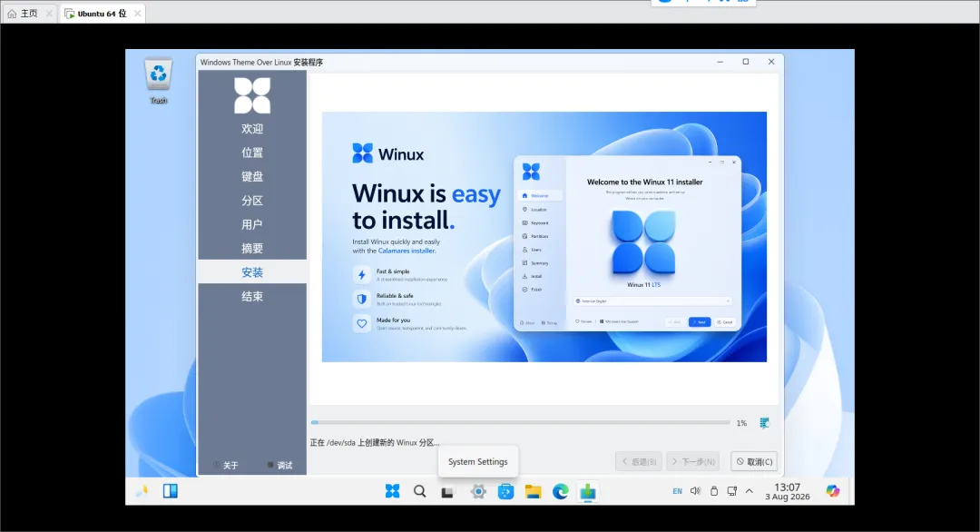Screen dimensions: 980x532
Task: Open the file manager folder icon
Action: pyautogui.click(x=534, y=491)
